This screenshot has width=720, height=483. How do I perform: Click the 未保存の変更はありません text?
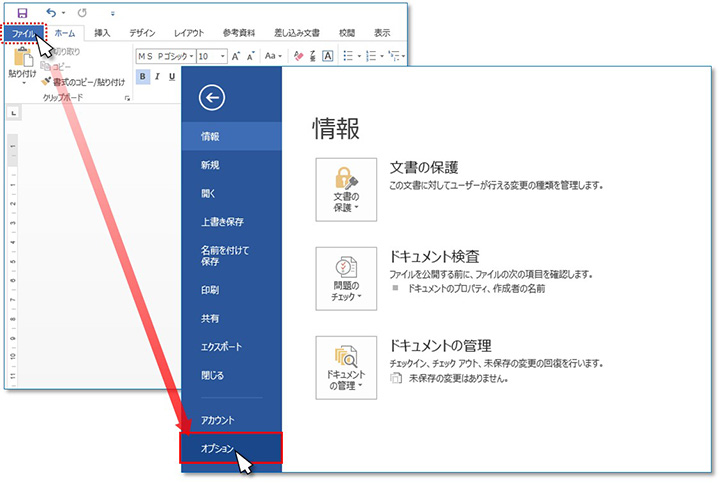(458, 379)
